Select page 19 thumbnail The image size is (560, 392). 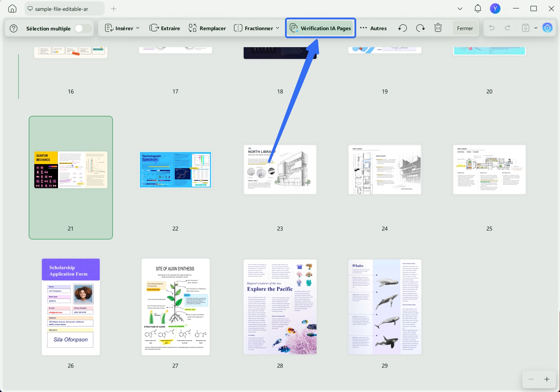coord(385,50)
